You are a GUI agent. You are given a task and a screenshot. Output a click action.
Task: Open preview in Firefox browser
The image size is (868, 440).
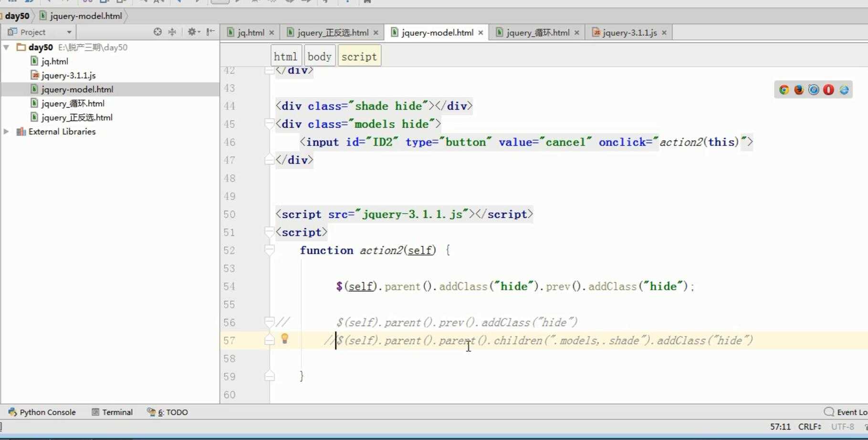point(799,90)
